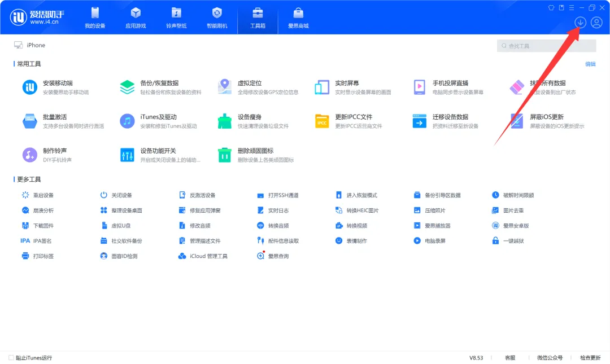
Task: Open 爱思播放器 tool
Action: coord(432,226)
